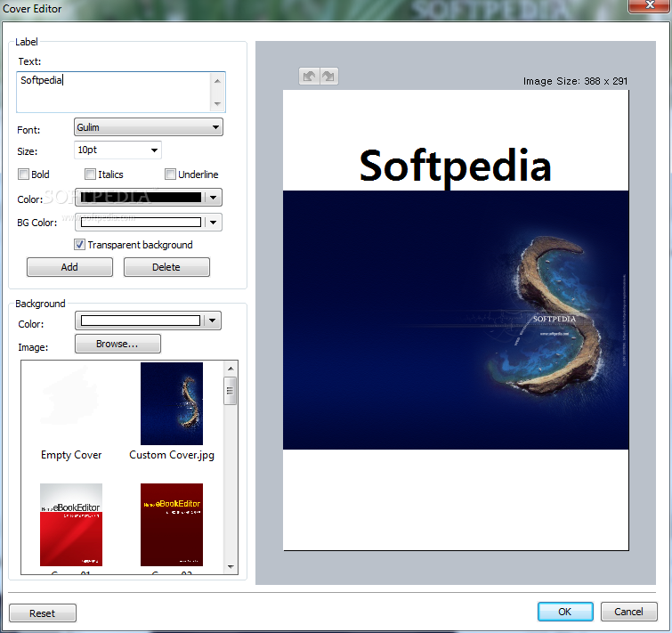672x633 pixels.
Task: Click the white BG Color swatch
Action: [x=141, y=222]
